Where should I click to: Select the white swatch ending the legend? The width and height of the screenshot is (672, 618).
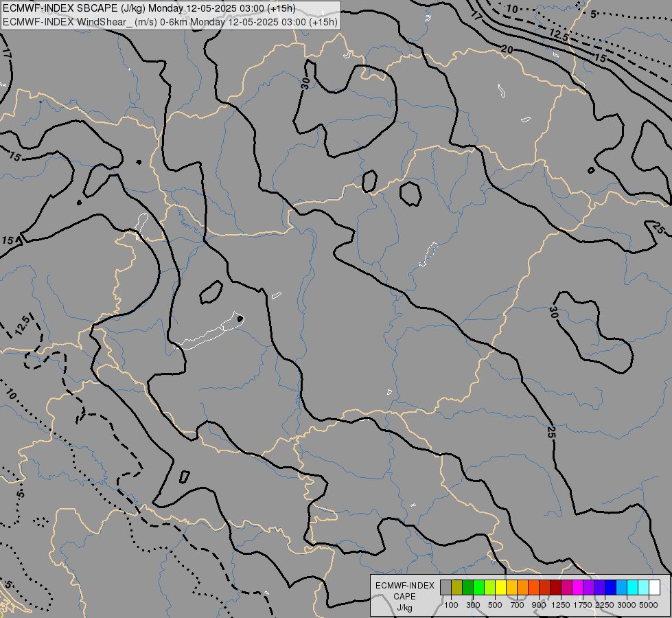click(x=654, y=587)
